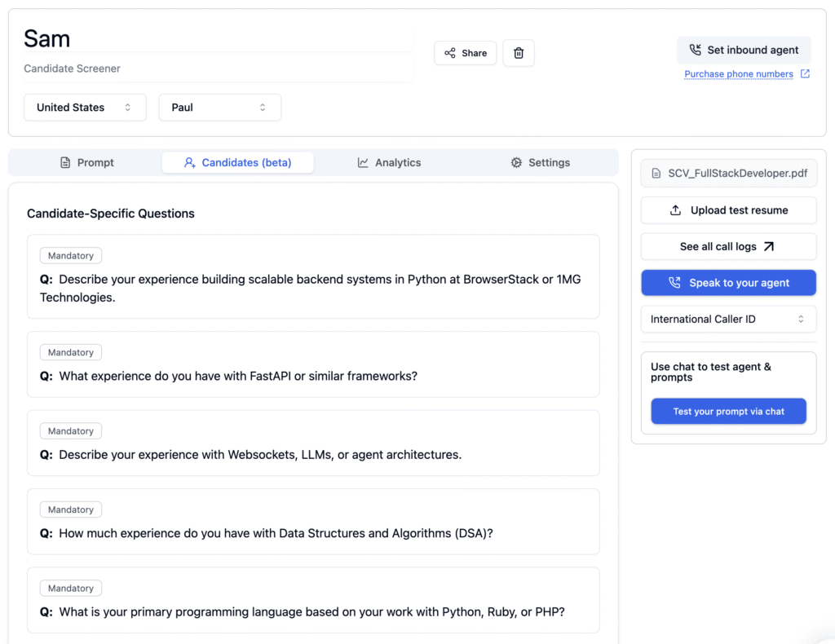The width and height of the screenshot is (835, 644).
Task: Click the phone icon in Set inbound agent
Action: [695, 50]
